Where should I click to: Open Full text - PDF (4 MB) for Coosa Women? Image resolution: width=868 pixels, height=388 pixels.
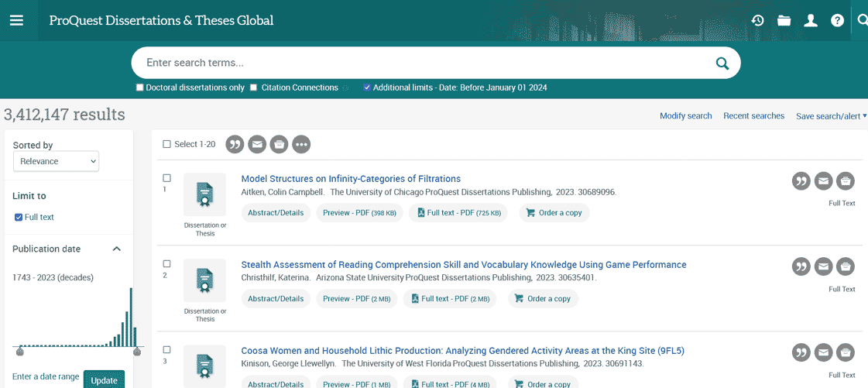pyautogui.click(x=450, y=383)
